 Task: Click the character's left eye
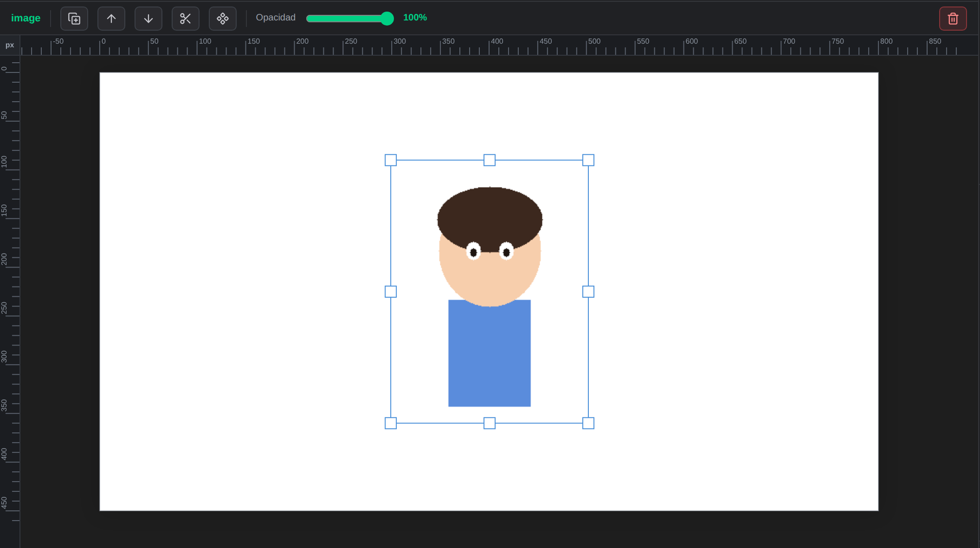473,251
